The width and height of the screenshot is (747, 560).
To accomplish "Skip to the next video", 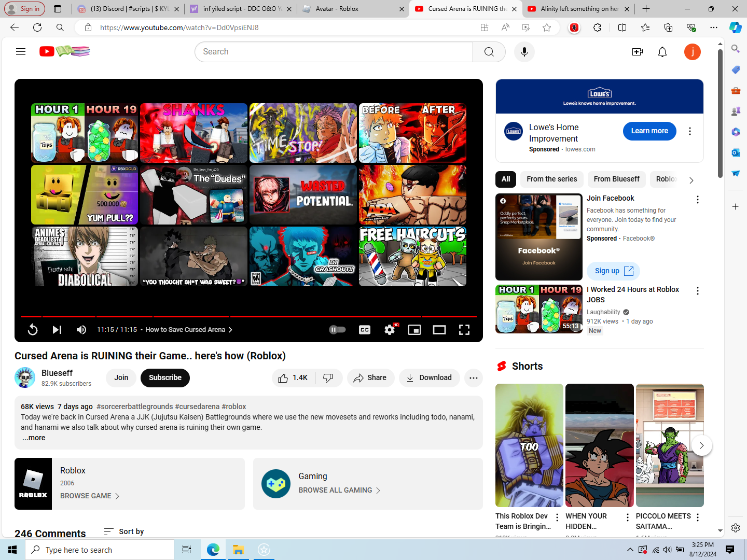I will pyautogui.click(x=57, y=330).
